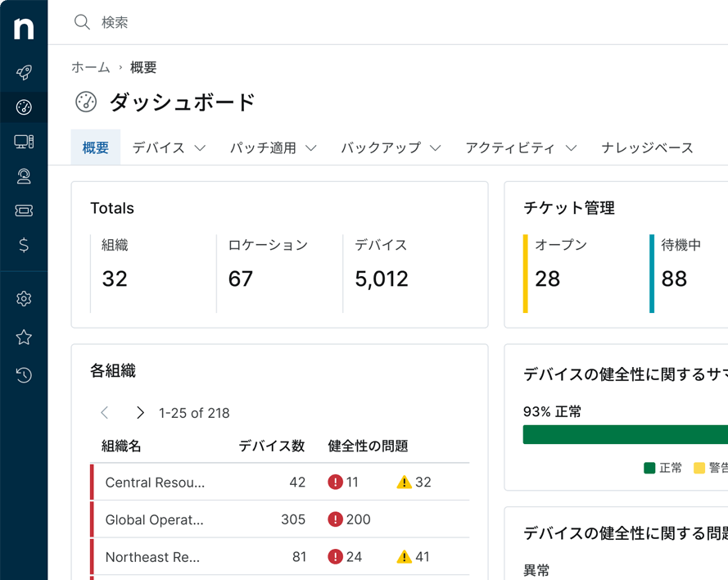Click the 93% 正常 label
The width and height of the screenshot is (728, 580).
[552, 411]
